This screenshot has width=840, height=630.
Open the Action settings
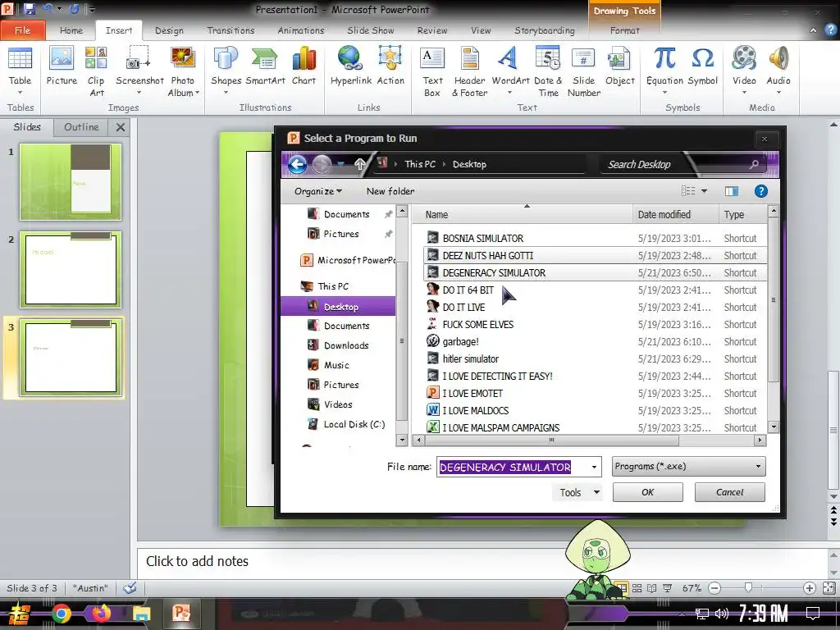[x=390, y=66]
